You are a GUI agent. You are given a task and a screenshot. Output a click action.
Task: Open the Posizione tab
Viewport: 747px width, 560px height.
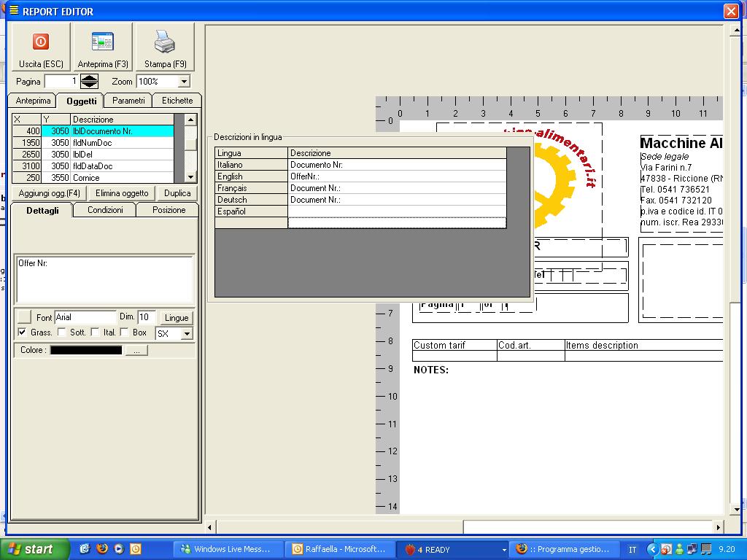pos(169,210)
